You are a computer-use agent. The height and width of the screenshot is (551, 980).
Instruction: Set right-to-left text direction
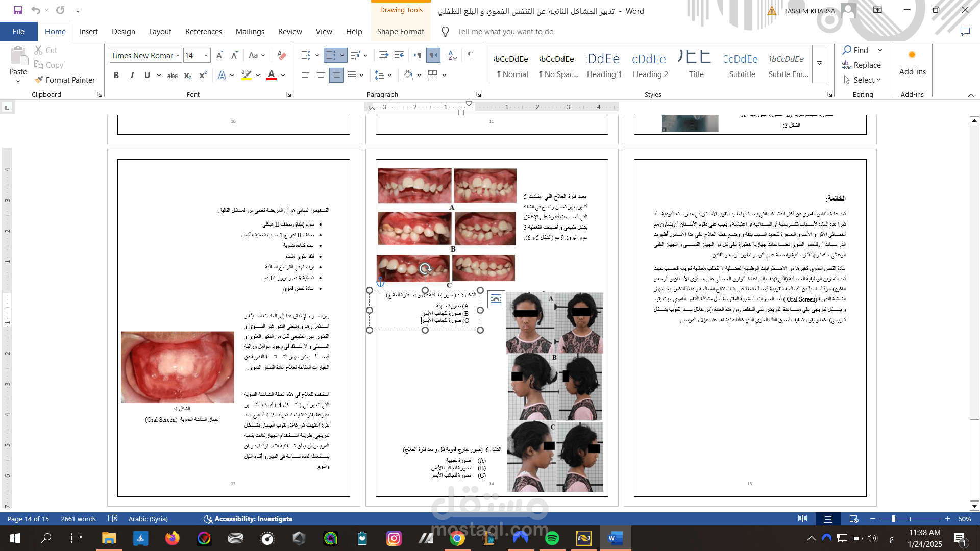(433, 55)
